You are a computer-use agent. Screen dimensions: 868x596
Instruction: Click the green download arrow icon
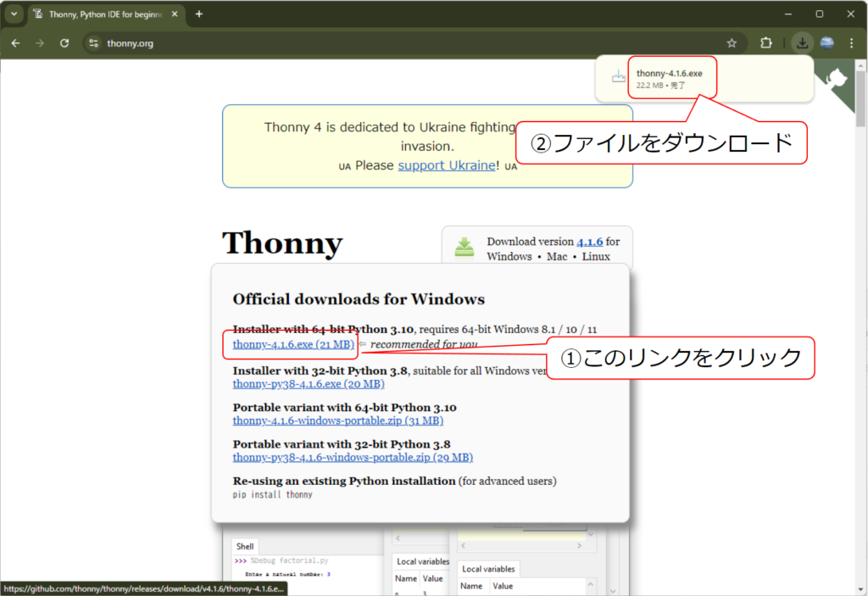[x=464, y=248]
